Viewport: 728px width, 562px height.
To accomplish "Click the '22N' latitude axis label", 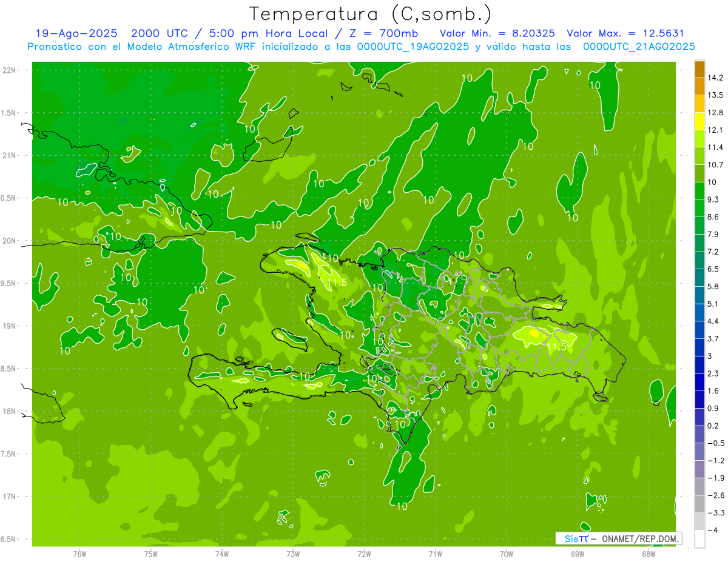I will pyautogui.click(x=8, y=70).
